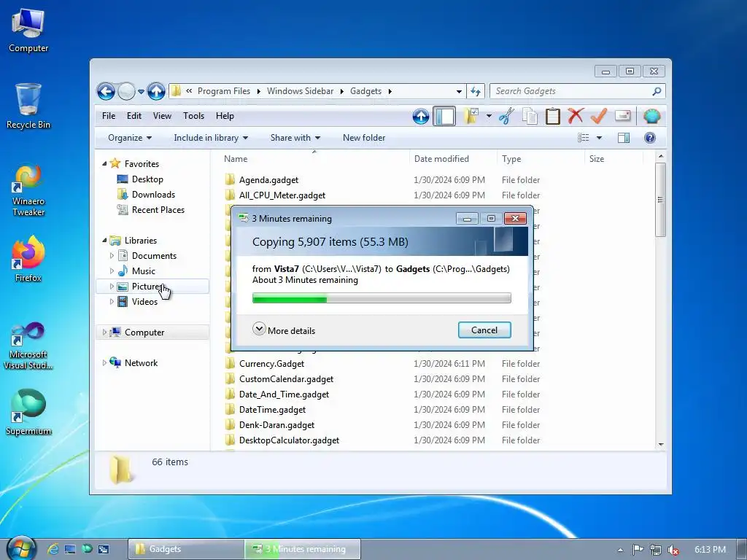Click Program Files in the address breadcrumb
Screen dimensions: 747x560
pyautogui.click(x=224, y=91)
